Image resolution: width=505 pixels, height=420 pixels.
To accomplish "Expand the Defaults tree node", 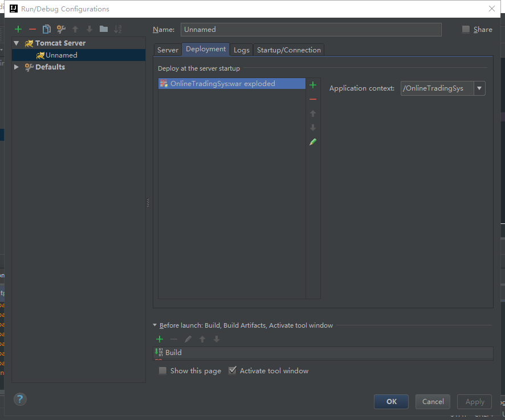I will point(17,67).
